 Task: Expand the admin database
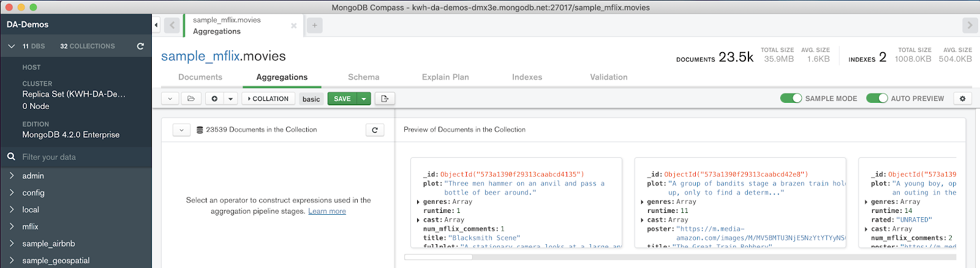[12, 176]
